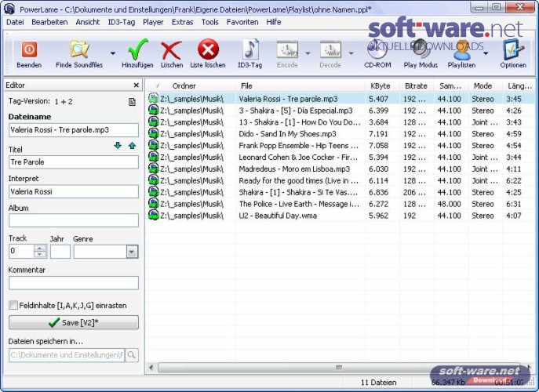Click the green down arrow above Titel
The height and width of the screenshot is (392, 539).
(118, 146)
